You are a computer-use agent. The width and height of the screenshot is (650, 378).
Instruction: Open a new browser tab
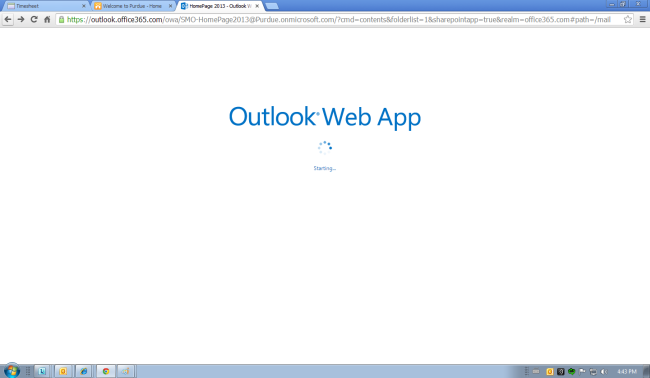tap(272, 6)
